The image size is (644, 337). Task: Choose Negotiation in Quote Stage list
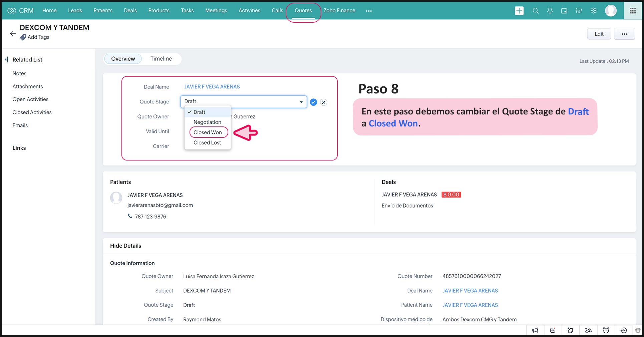tap(207, 122)
